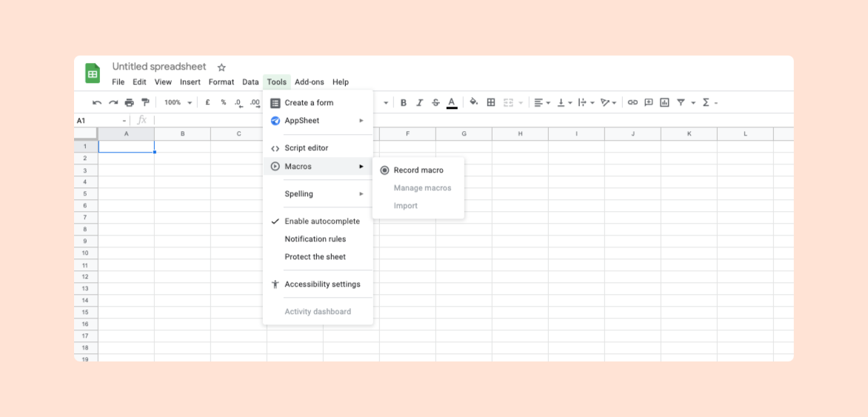
Task: Insert chart icon
Action: point(664,102)
